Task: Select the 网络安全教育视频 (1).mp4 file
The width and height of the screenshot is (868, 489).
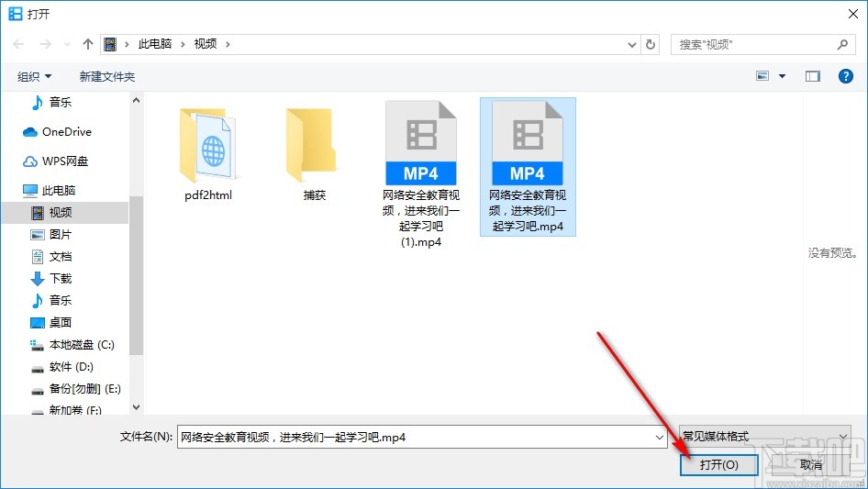Action: coord(421,174)
